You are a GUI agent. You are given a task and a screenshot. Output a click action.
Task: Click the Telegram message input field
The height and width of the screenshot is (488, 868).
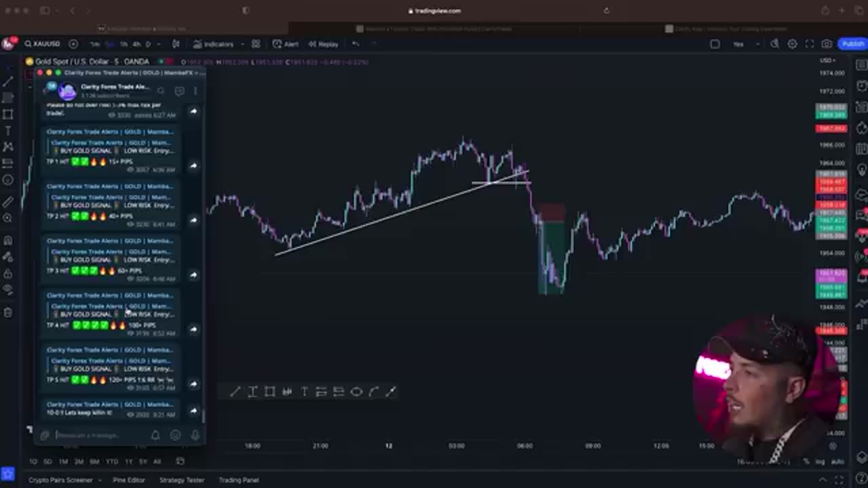pyautogui.click(x=100, y=435)
